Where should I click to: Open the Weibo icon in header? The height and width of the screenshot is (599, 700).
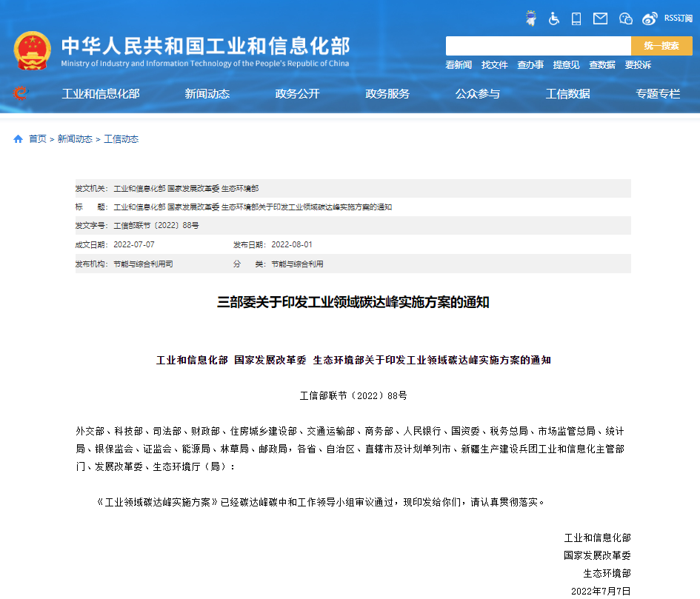[x=650, y=19]
